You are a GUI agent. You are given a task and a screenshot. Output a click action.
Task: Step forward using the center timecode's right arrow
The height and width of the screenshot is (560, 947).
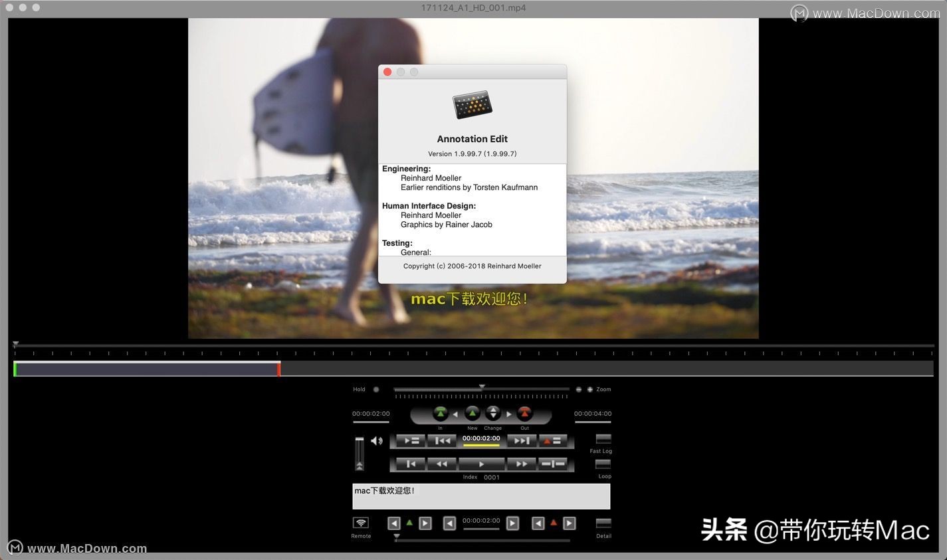[x=512, y=523]
